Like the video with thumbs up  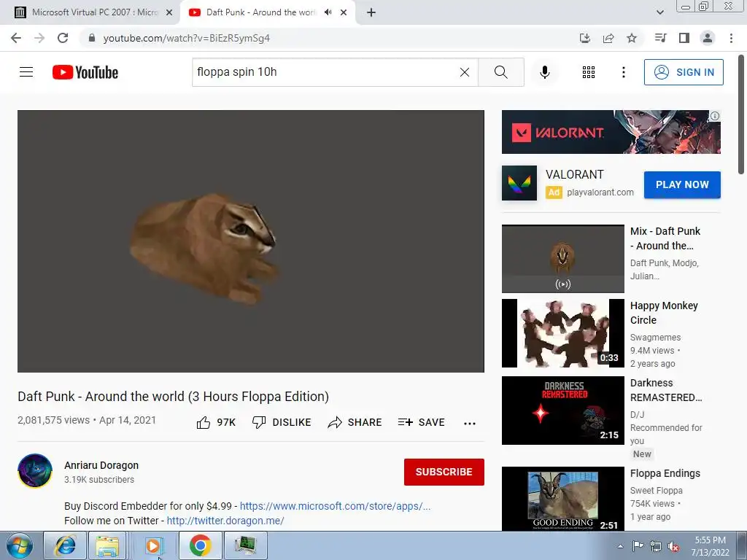216,422
